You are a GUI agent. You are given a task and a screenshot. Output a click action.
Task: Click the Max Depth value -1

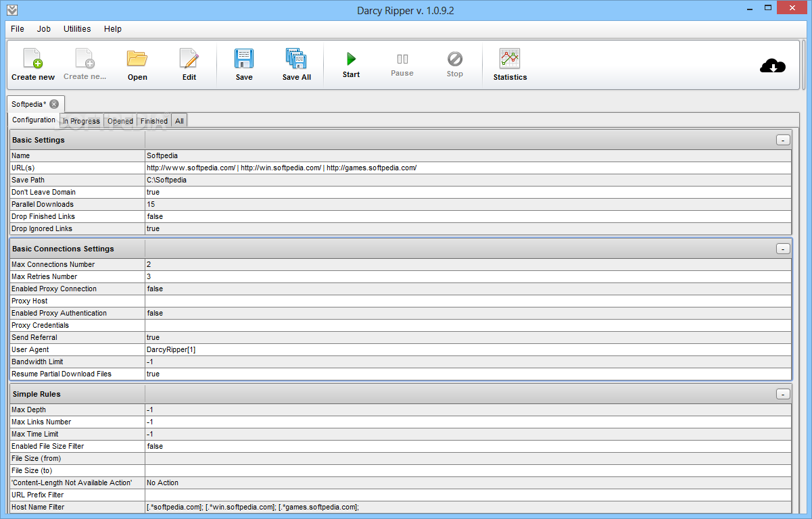coord(468,410)
